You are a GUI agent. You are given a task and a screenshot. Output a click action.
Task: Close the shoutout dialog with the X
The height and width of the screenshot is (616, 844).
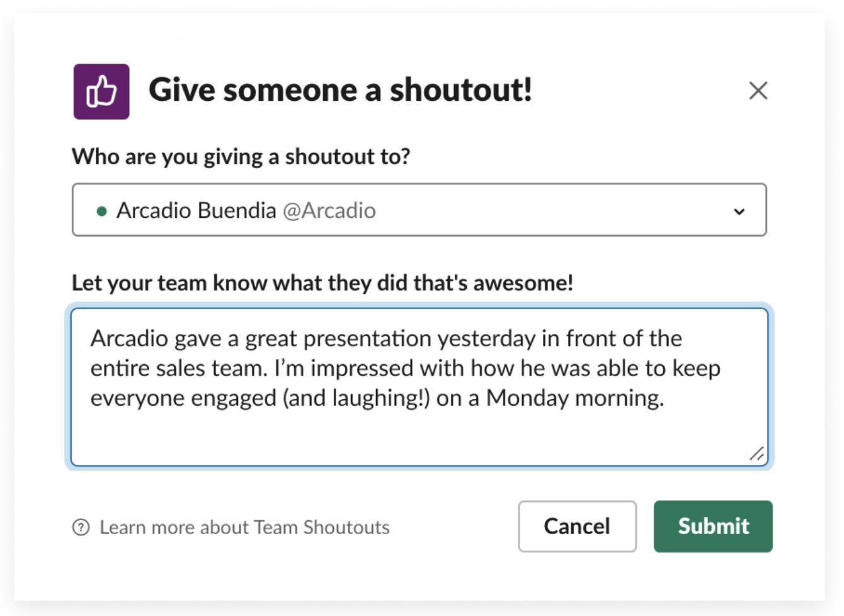[x=758, y=91]
